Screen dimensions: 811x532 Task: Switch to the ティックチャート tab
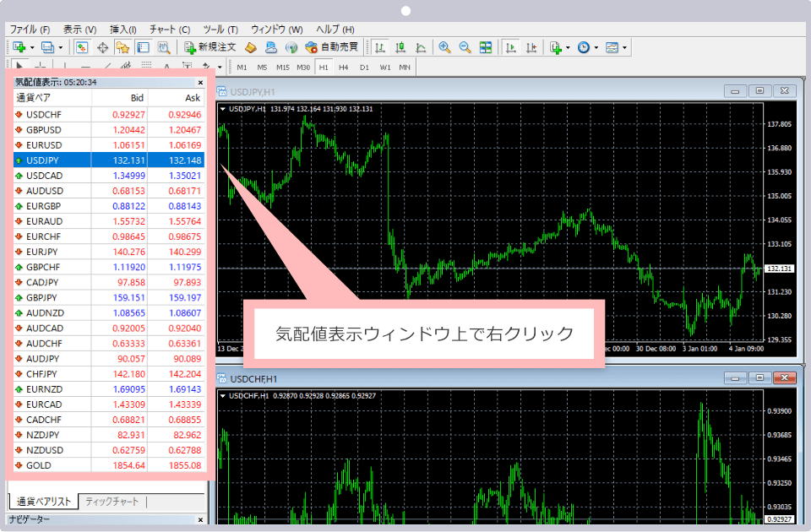112,502
